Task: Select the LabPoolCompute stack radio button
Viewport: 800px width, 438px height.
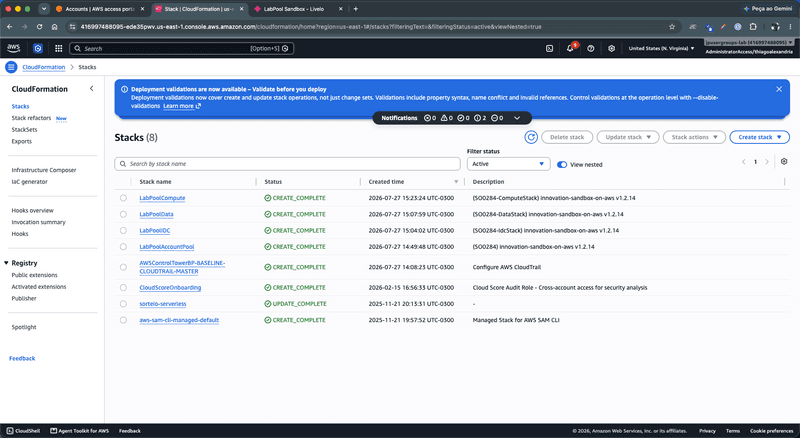Action: 123,198
